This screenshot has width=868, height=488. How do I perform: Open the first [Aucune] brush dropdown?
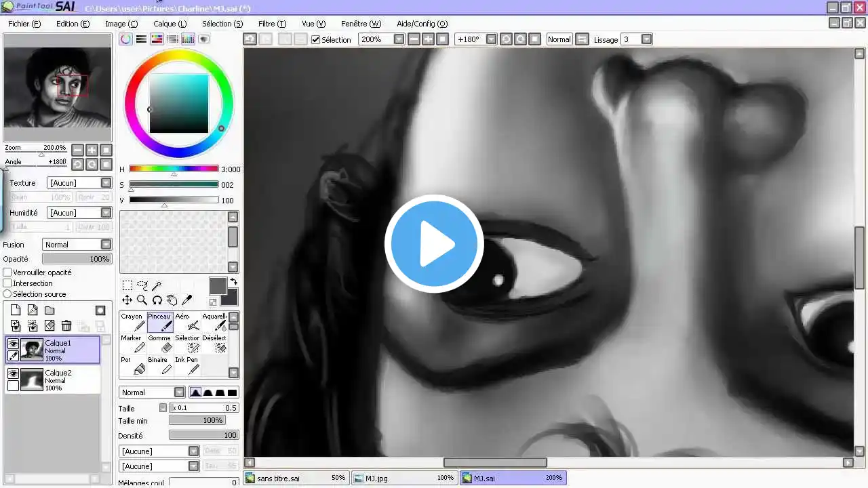click(159, 451)
